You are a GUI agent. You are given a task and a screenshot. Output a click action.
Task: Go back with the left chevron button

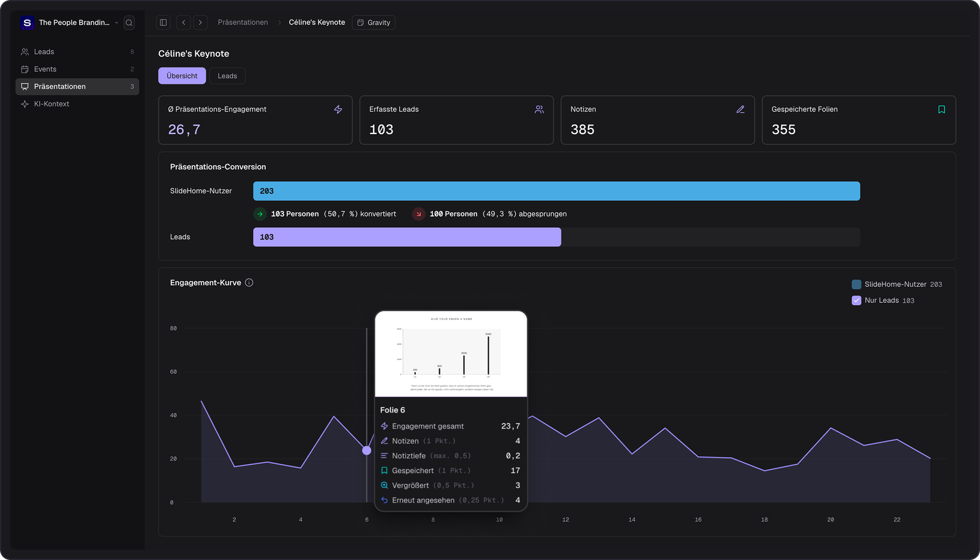(183, 23)
